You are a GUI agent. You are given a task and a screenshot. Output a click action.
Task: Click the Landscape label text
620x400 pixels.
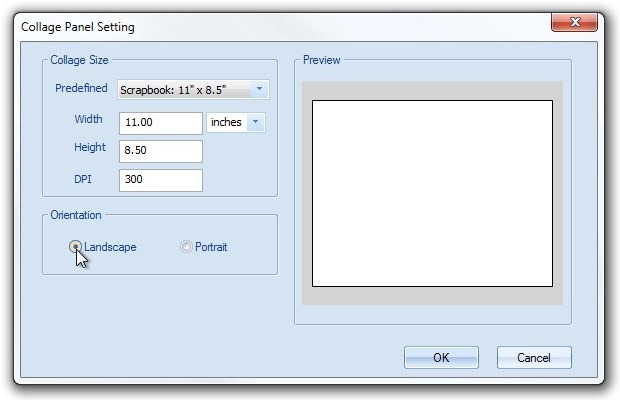(x=110, y=247)
